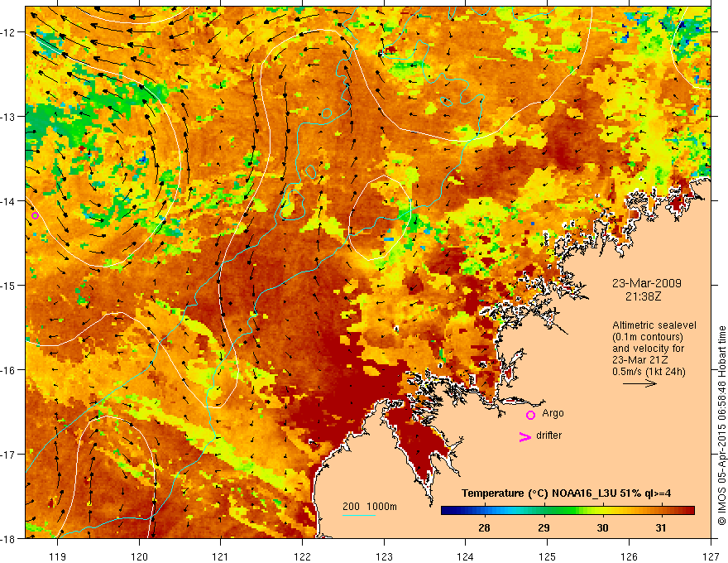Click the velocity scale reference arrow
Image resolution: width=728 pixels, height=563 pixels.
click(639, 383)
